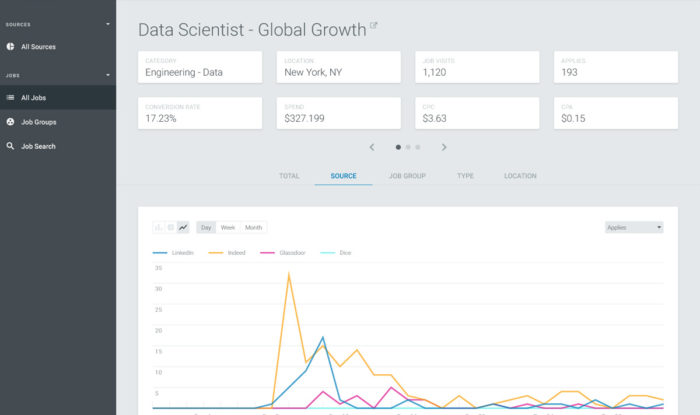Click the Job Visits card showing 1,120
The width and height of the screenshot is (700, 415).
477,67
